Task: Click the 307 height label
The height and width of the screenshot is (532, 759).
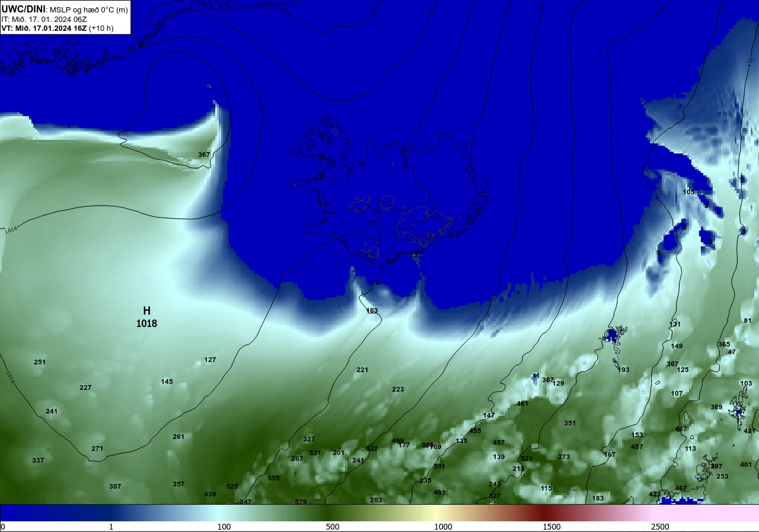Action: 115,486
